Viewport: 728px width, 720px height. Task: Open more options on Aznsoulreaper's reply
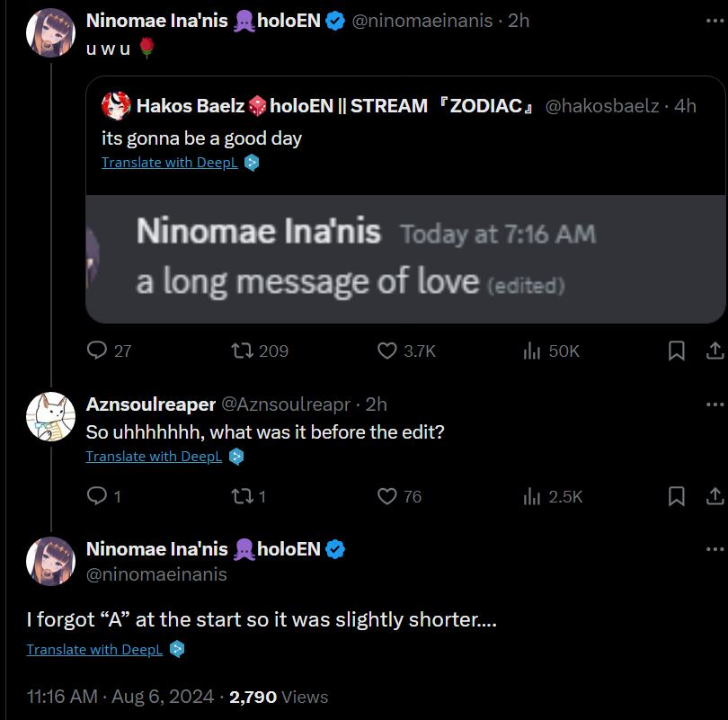pyautogui.click(x=715, y=404)
